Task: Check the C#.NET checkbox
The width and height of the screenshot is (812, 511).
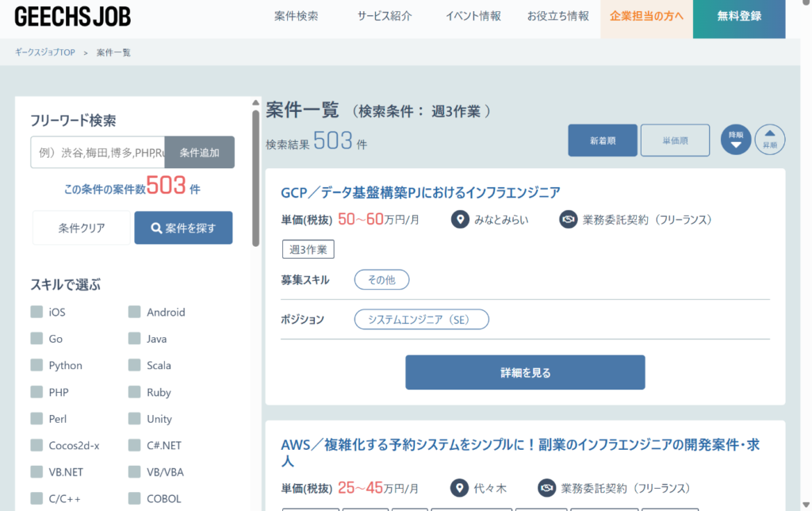Action: pyautogui.click(x=135, y=445)
